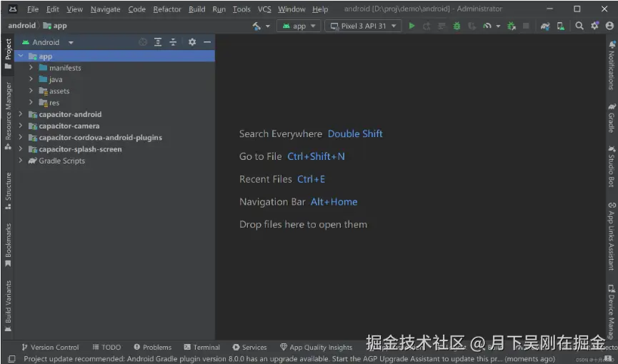Click Apply Code Changes icon

click(x=442, y=26)
